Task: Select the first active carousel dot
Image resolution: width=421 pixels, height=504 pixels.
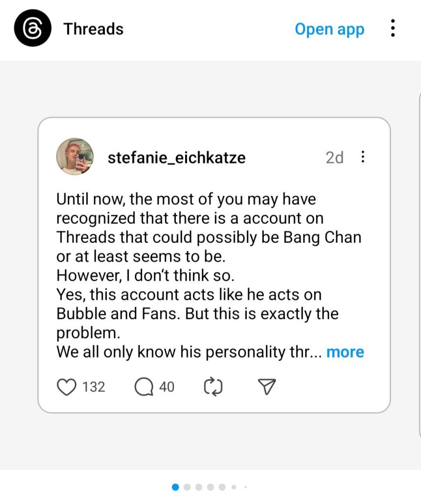Action: (x=175, y=487)
